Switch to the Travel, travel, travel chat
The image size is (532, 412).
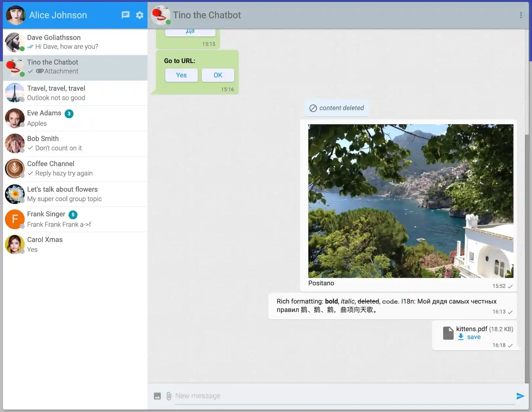pos(75,93)
